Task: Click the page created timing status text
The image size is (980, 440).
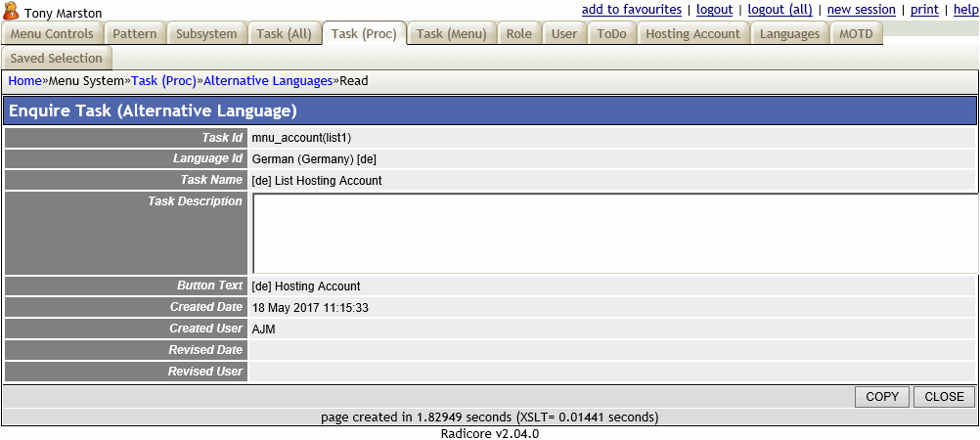Action: (489, 417)
